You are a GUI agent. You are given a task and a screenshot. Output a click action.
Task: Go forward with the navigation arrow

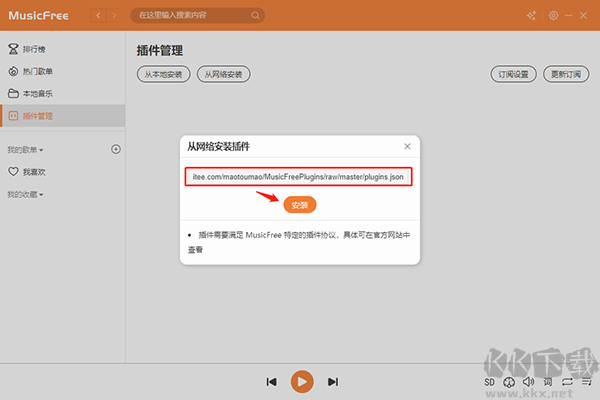[x=114, y=16]
